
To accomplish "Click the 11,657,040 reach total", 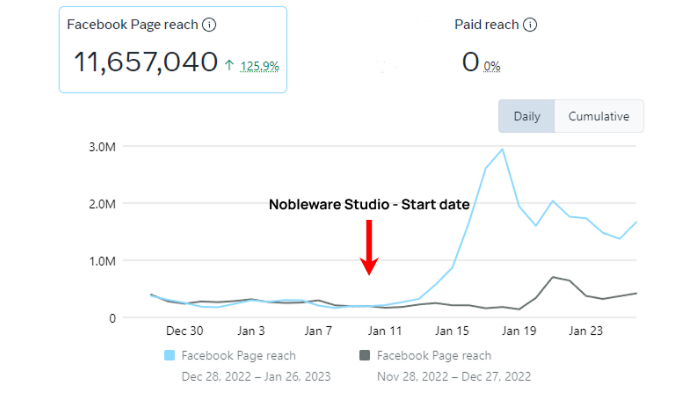I will coord(145,62).
